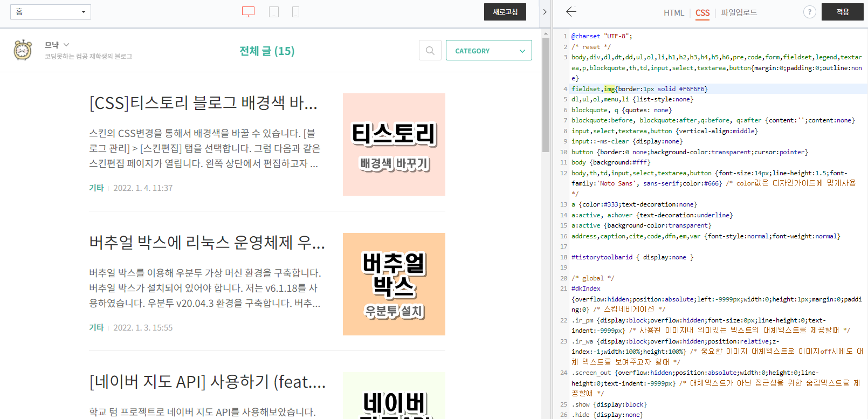868x419 pixels.
Task: Open the 네이버 thumbnail image
Action: 394,395
